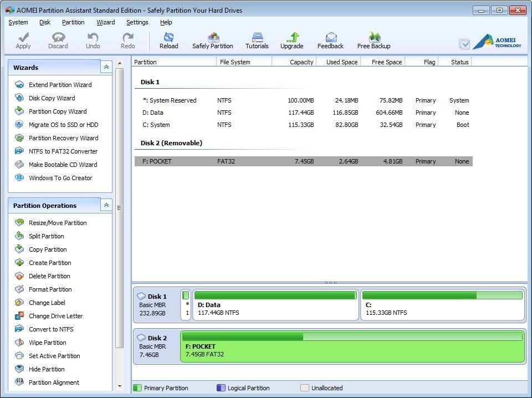Click the Disk Copy Wizard icon
532x398 pixels.
(x=19, y=98)
